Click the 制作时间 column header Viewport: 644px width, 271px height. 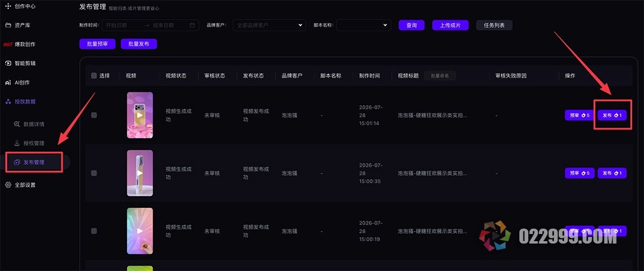pos(369,76)
